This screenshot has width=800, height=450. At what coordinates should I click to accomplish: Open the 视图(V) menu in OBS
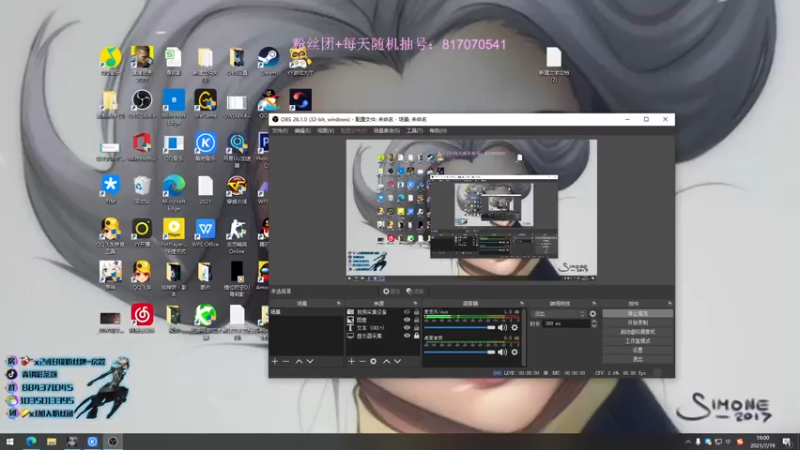tap(326, 131)
